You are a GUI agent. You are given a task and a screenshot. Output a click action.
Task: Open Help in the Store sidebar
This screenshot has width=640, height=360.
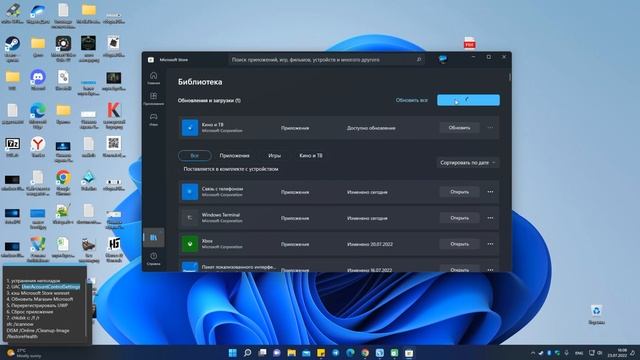(153, 258)
